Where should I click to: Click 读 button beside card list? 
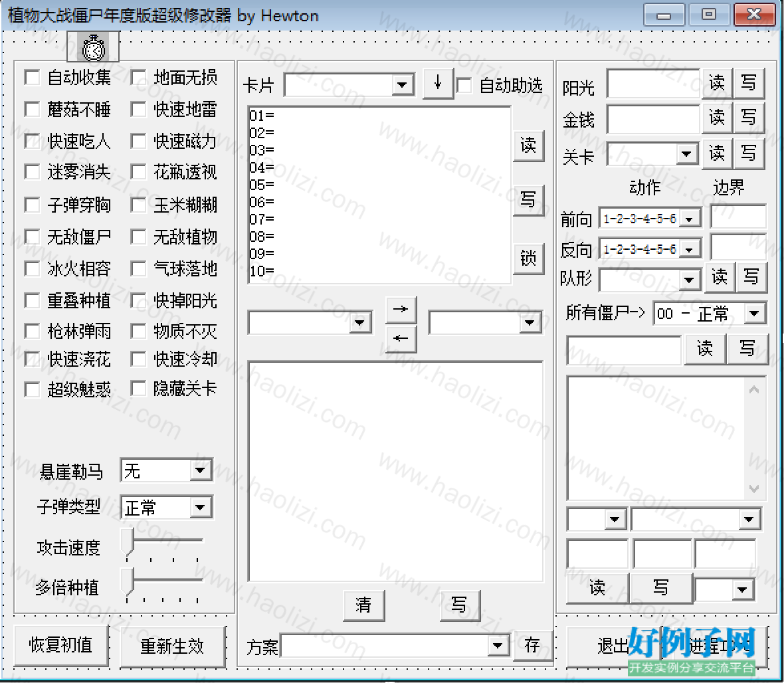click(528, 146)
